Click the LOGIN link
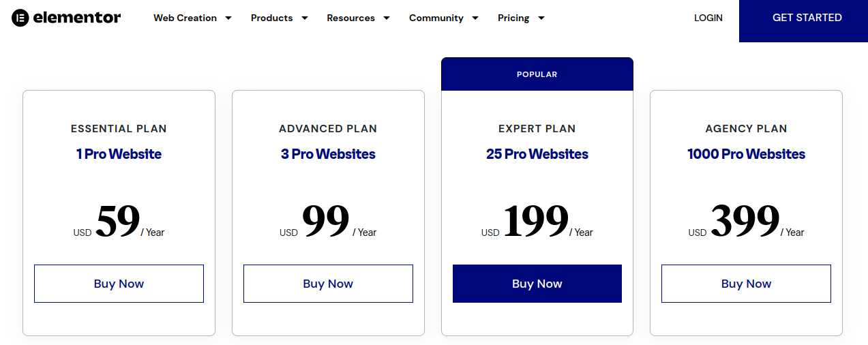Image resolution: width=868 pixels, height=345 pixels. click(x=708, y=18)
